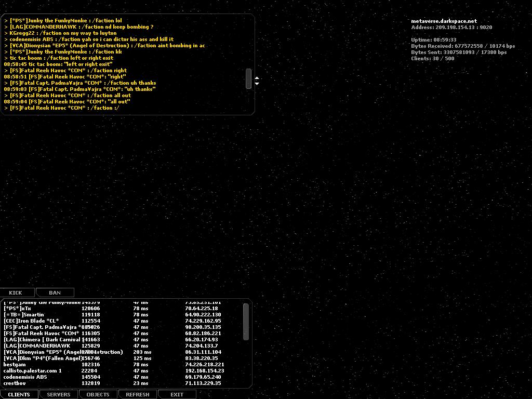Switch to the OBJECTS tab
The image size is (532, 399).
(x=98, y=394)
